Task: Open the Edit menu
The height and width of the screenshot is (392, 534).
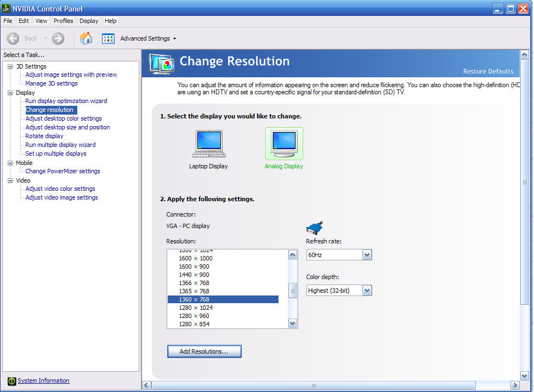Action: tap(24, 21)
